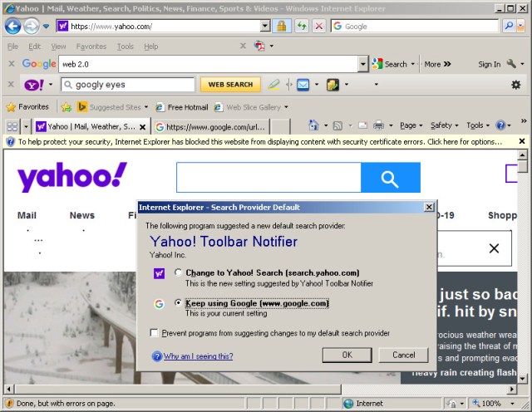The image size is (532, 412).
Task: Open Yahoo Toolbar settings gear
Action: (516, 85)
